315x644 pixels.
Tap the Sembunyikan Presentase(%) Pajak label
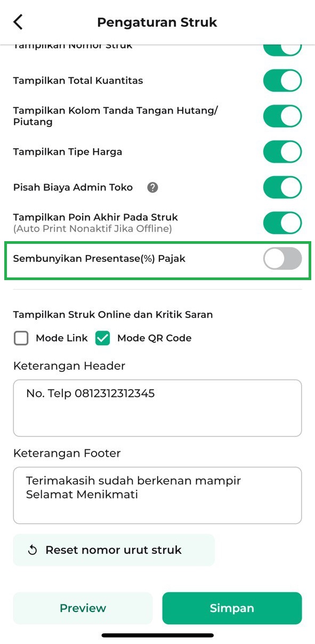(x=99, y=259)
